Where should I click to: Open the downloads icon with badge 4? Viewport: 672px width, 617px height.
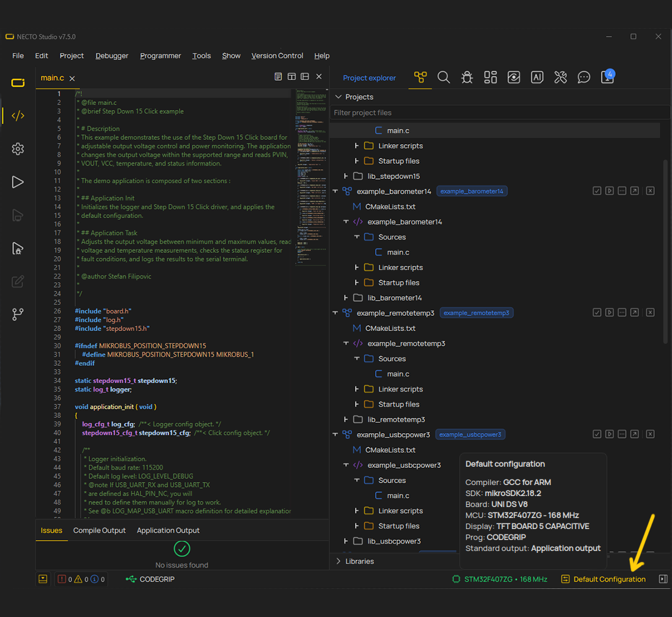(608, 76)
